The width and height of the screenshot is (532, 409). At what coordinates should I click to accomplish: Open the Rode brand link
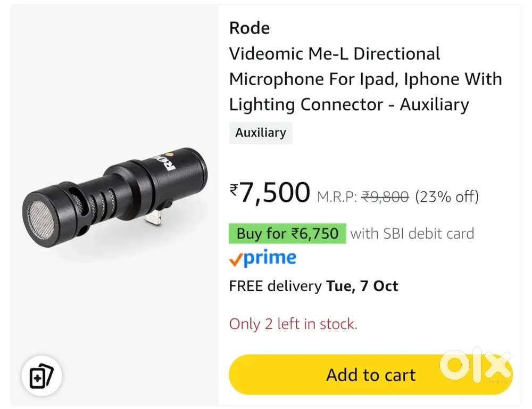[249, 28]
